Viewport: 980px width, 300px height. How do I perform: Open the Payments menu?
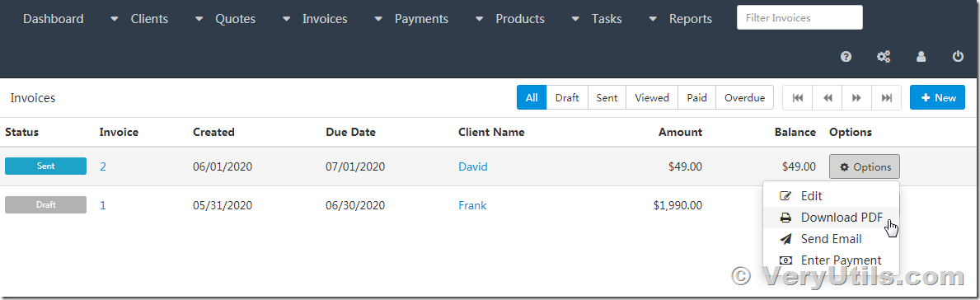pos(422,19)
